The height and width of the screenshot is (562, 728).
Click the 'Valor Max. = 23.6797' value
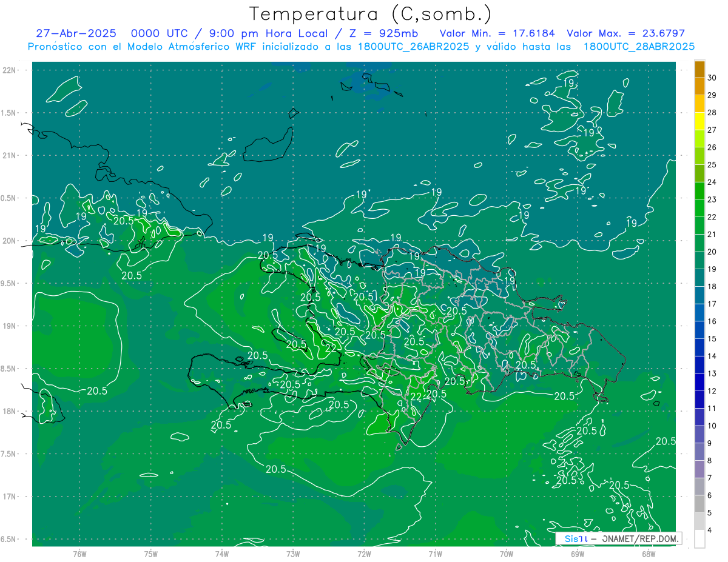click(x=625, y=34)
